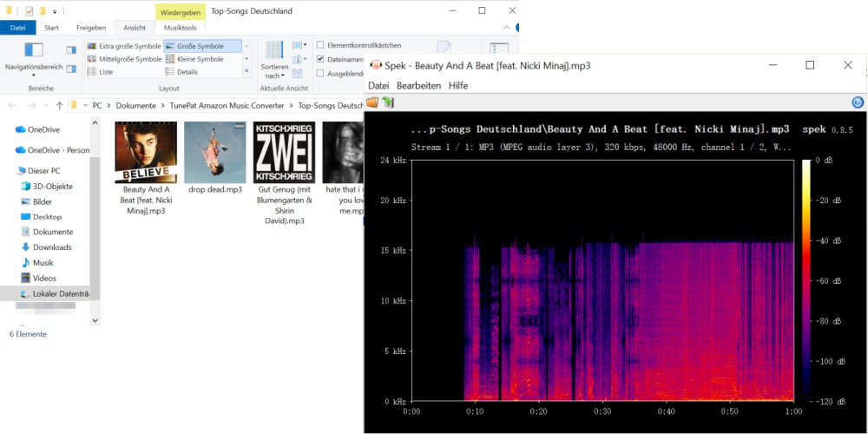
Task: Select Mittelgroße Symbole layout
Action: tap(124, 59)
